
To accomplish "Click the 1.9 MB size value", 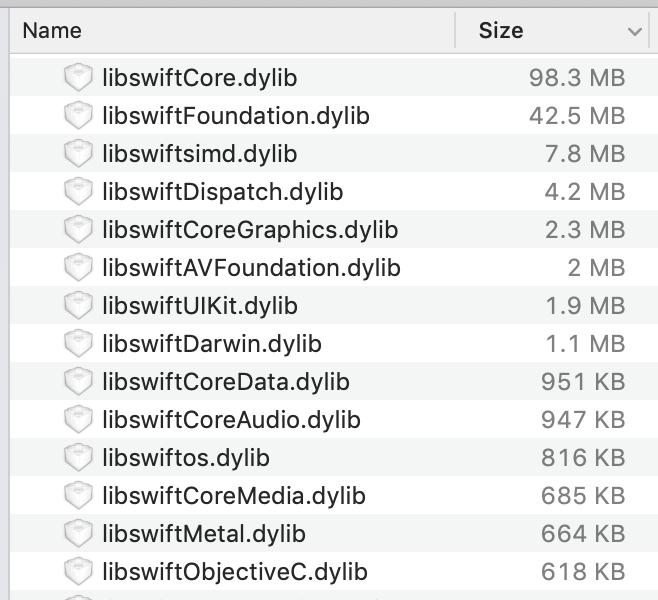I will point(585,306).
